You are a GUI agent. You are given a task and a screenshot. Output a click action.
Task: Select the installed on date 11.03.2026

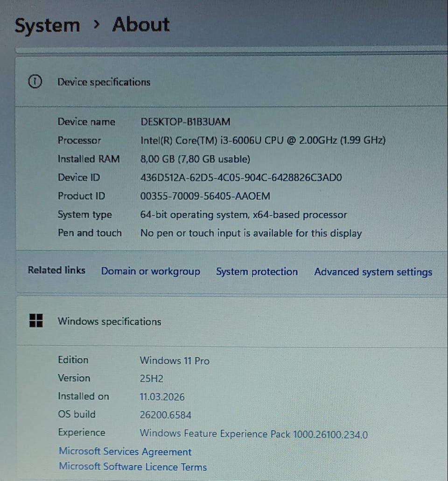point(162,396)
